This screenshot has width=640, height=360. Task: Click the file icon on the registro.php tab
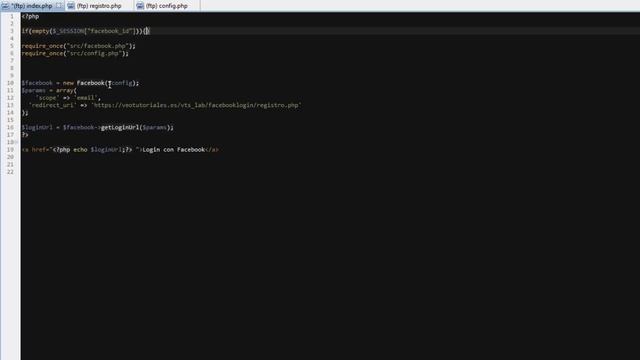71,6
